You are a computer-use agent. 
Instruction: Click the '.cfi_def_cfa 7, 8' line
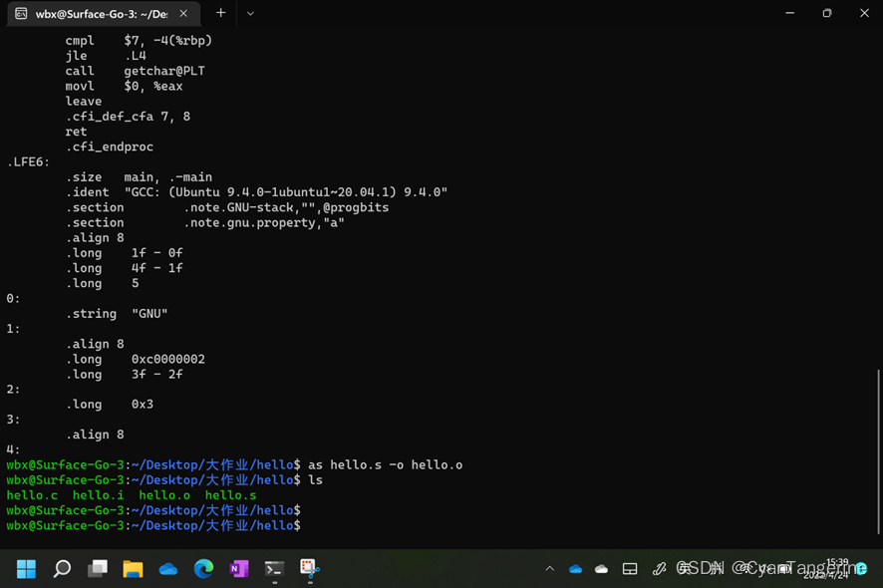pos(128,117)
